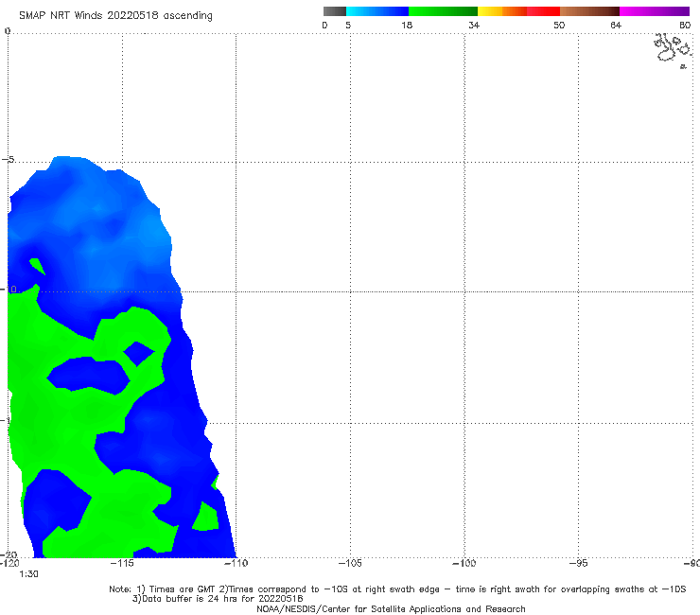The image size is (700, 615).
Task: Click the NOAA/NESDIS Center for Satellite Applications credit
Action: coord(391,608)
